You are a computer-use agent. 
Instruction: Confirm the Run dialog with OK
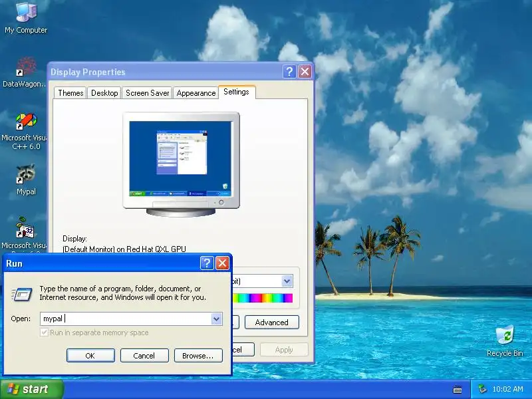[x=90, y=356]
